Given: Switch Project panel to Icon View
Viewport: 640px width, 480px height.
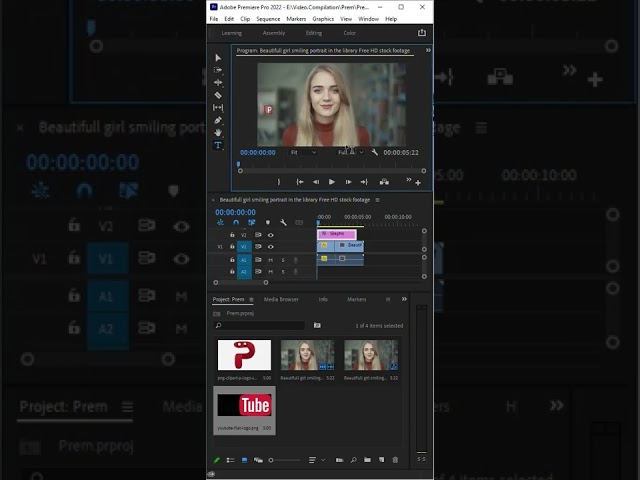Looking at the screenshot, I should tap(244, 460).
